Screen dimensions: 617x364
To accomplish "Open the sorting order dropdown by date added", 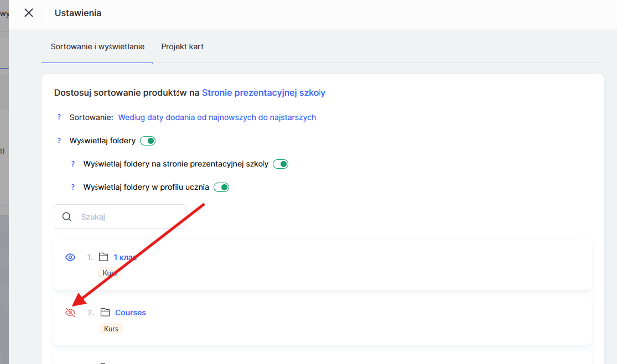I will point(217,117).
